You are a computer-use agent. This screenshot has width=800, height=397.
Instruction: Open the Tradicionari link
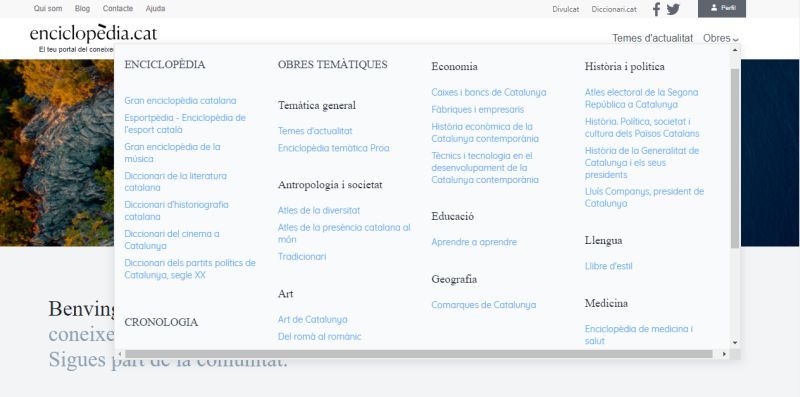[x=302, y=257]
